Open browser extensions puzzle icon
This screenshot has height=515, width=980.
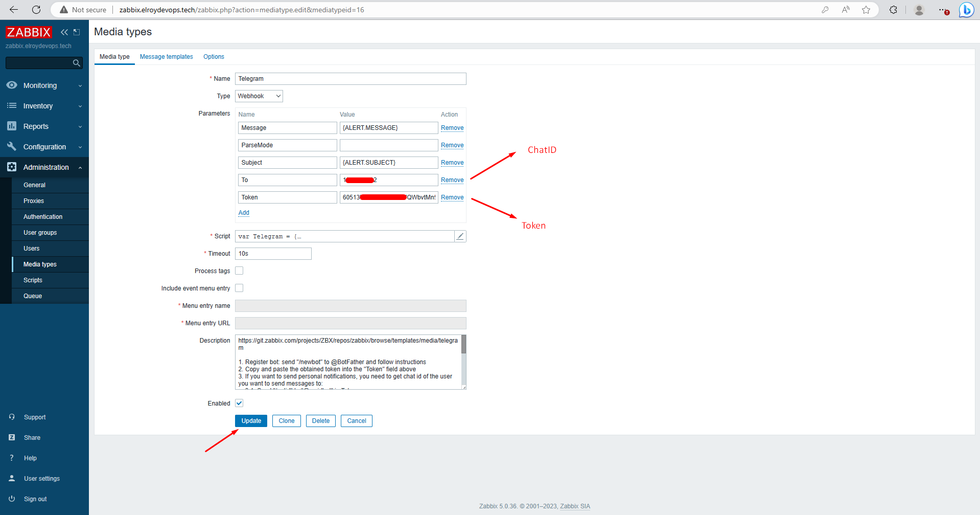point(893,10)
